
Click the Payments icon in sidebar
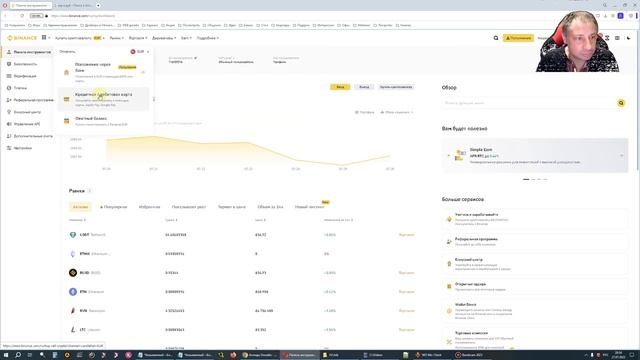pos(9,88)
